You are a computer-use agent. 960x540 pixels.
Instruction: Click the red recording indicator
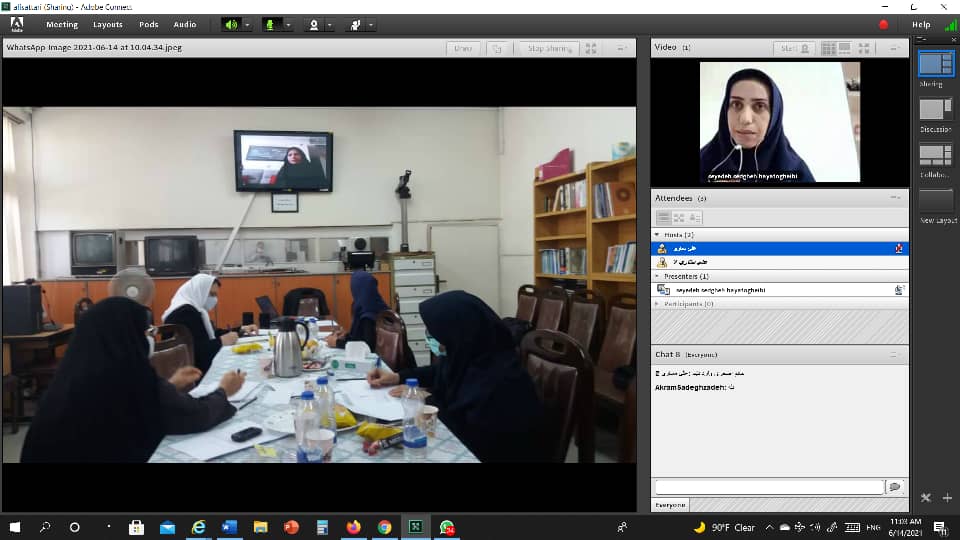(883, 24)
